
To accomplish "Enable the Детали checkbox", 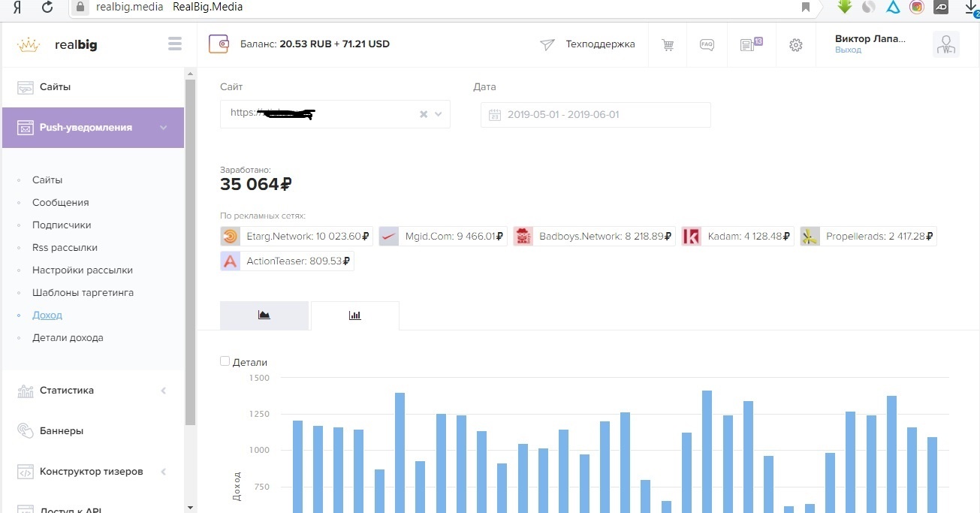I will (x=225, y=361).
